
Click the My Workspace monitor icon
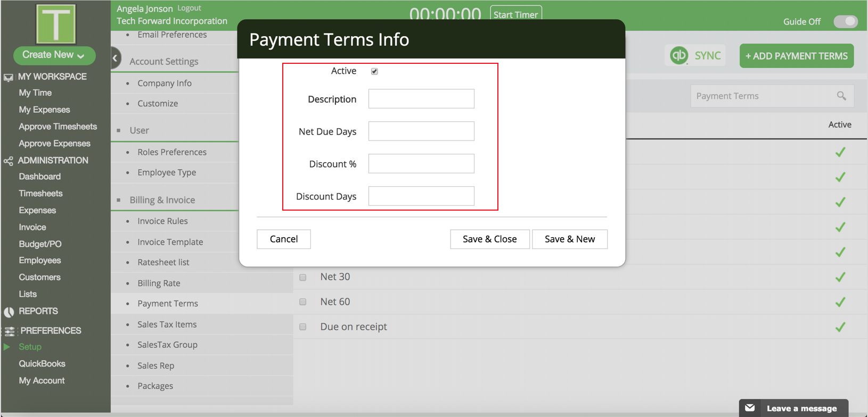click(9, 77)
